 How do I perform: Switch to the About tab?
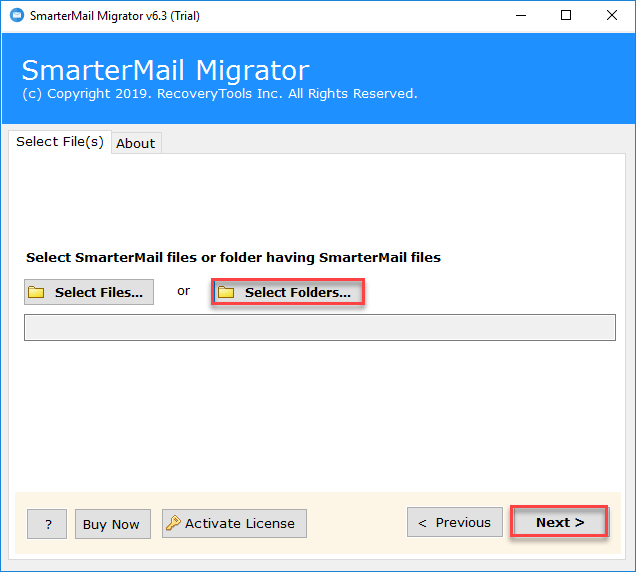click(135, 143)
